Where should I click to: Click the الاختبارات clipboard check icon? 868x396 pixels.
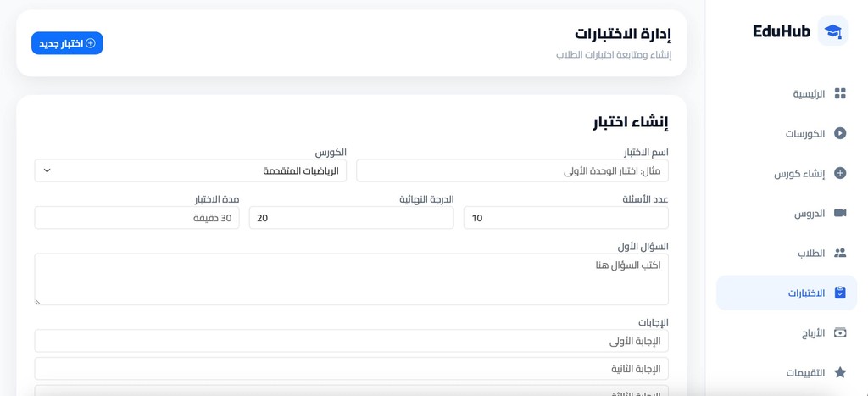click(840, 293)
